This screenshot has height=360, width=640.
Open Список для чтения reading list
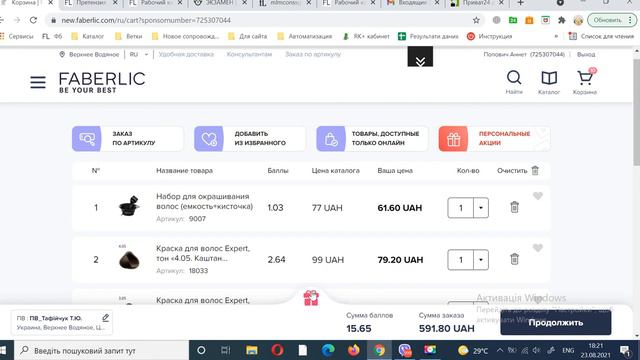click(601, 36)
